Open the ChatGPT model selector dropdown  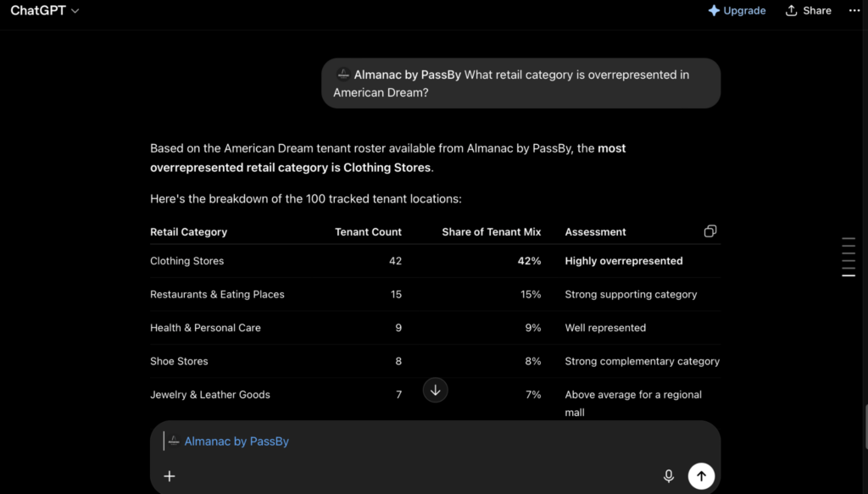(45, 10)
